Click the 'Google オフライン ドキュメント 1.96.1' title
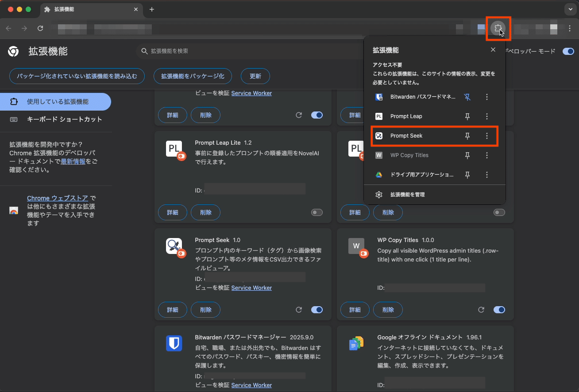 (x=429, y=338)
